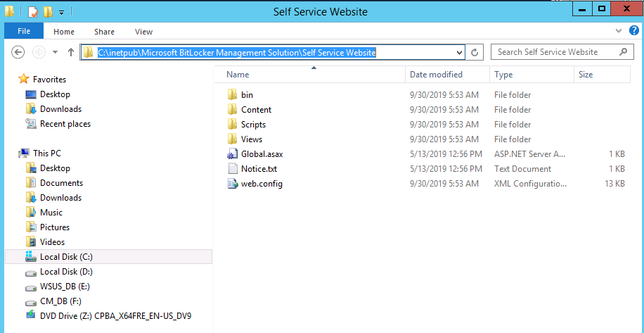Screen dimensions: 644x333
Task: Click the XML Configuratio... type cell
Action: 531,184
